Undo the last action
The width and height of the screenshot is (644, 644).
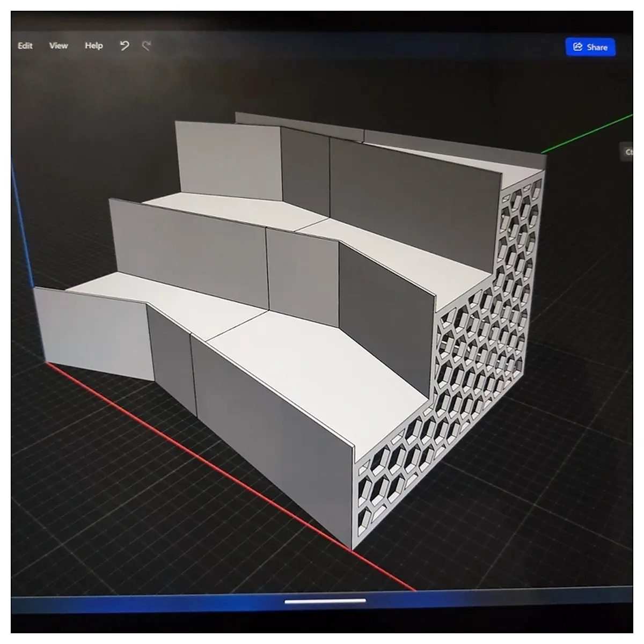click(x=125, y=46)
